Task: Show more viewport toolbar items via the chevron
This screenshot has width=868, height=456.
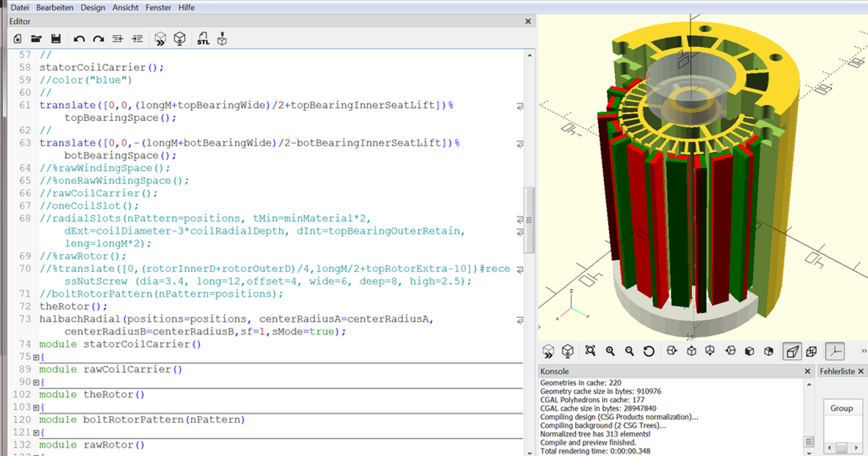Action: click(864, 351)
